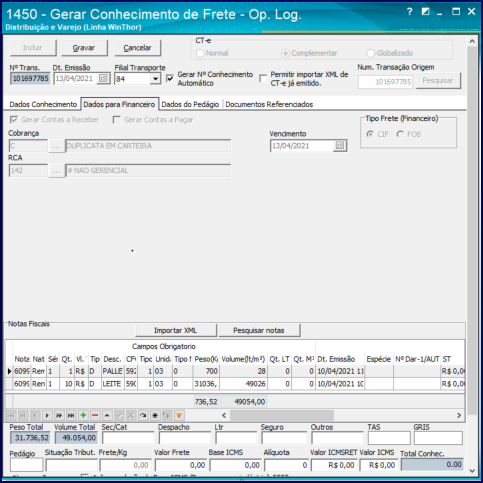Toggle Gerar Nº Conhecimento Automático checkbox
Viewport: 483px width, 483px height.
pyautogui.click(x=170, y=79)
